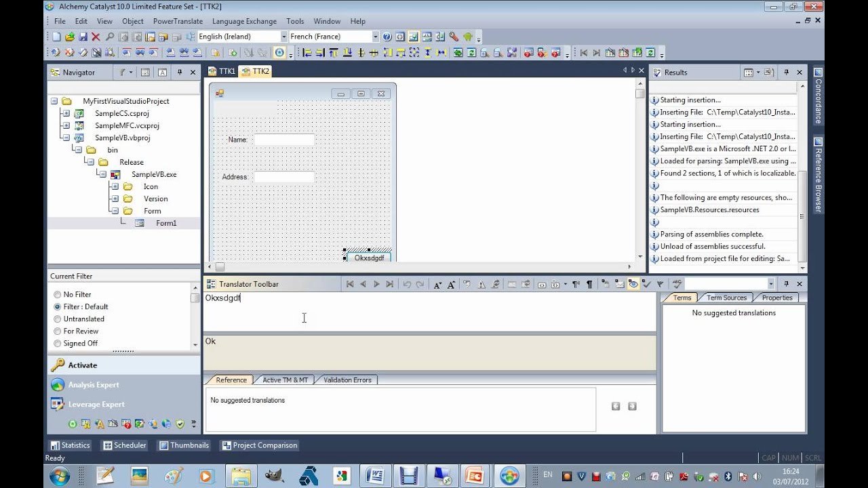Click the spell check ABC icon
Image resolution: width=868 pixels, height=488 pixels.
point(677,284)
